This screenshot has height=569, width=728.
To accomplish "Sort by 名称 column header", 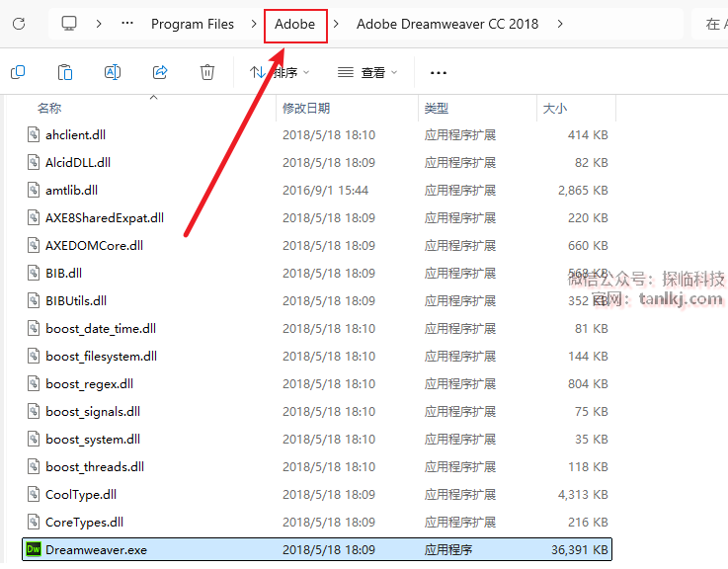I will click(49, 108).
